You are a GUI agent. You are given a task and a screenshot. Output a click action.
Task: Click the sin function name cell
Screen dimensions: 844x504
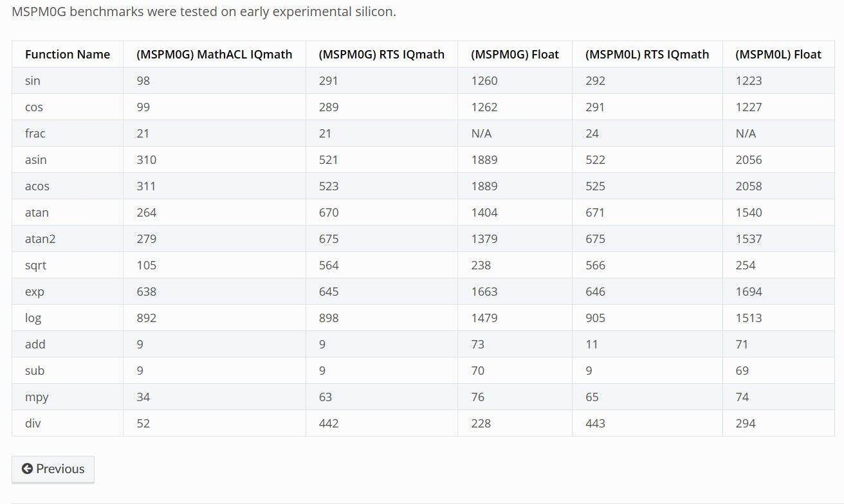33,81
